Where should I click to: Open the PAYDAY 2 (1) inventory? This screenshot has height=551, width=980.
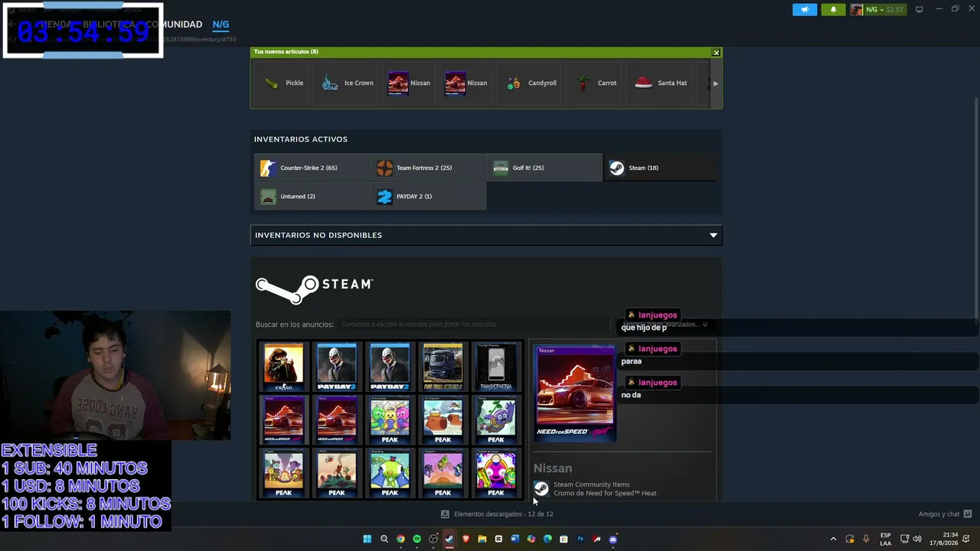[x=429, y=196]
